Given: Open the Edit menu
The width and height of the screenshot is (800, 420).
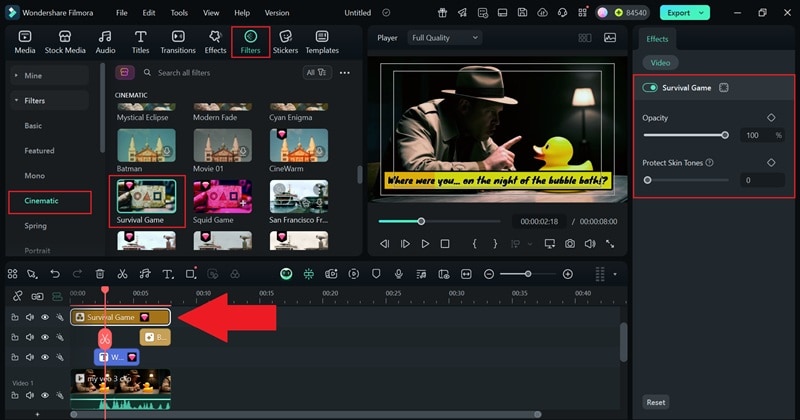Looking at the screenshot, I should pyautogui.click(x=148, y=13).
